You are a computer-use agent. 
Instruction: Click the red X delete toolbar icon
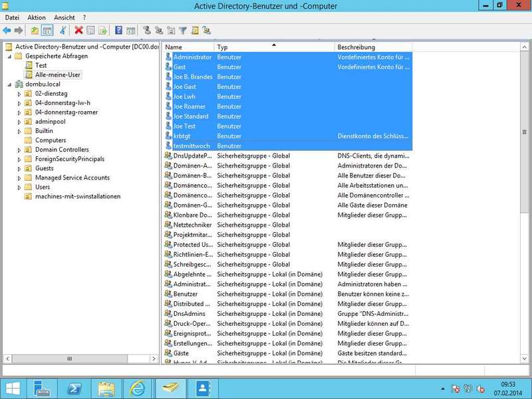point(78,30)
